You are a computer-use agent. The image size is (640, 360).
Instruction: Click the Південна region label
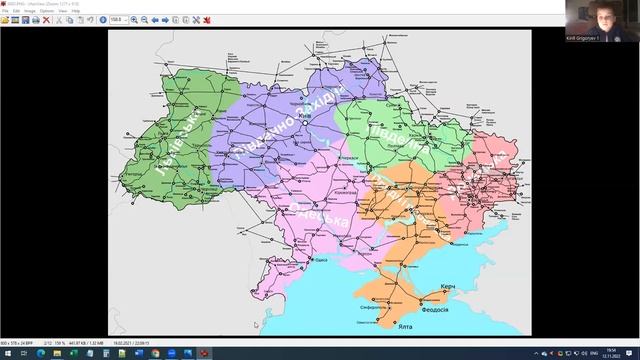coord(398,140)
